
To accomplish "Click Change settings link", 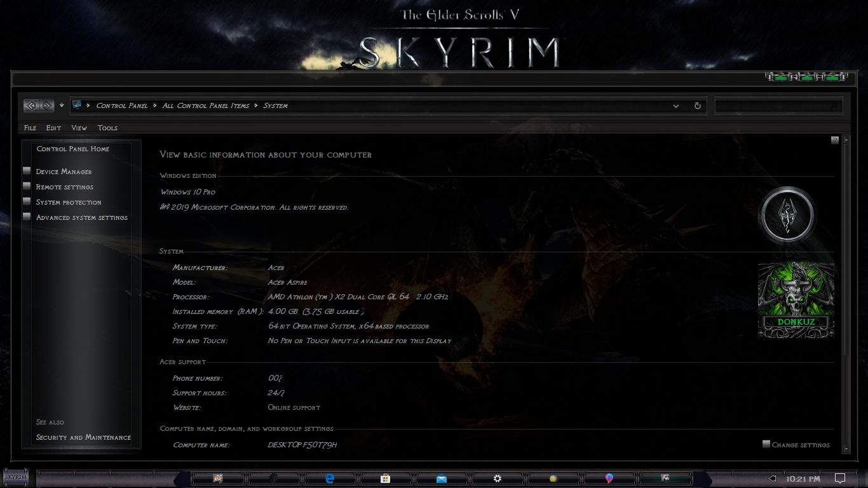I will (801, 445).
